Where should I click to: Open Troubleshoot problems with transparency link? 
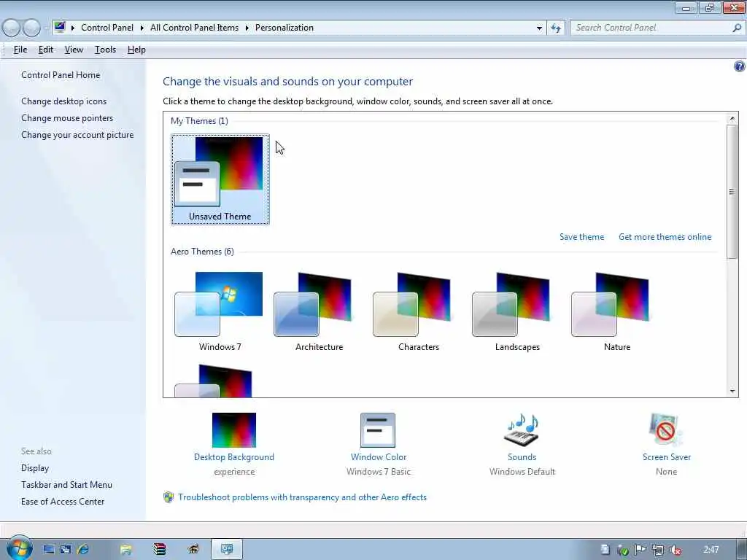(303, 497)
